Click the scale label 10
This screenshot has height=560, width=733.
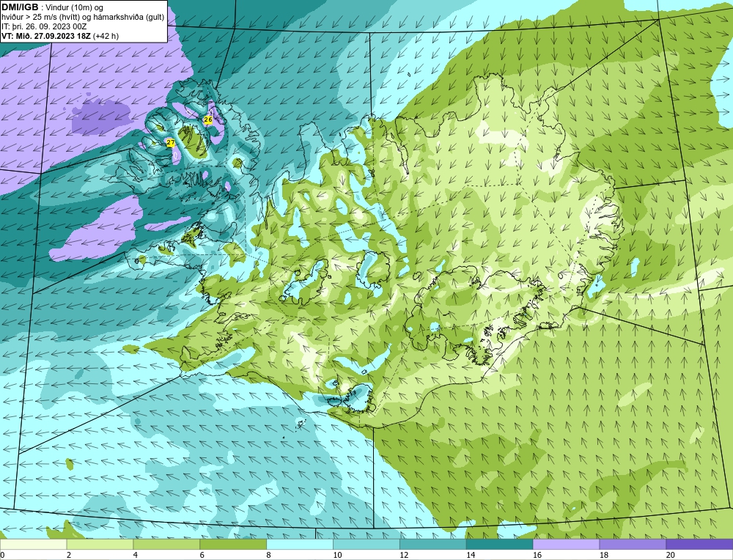click(x=337, y=555)
